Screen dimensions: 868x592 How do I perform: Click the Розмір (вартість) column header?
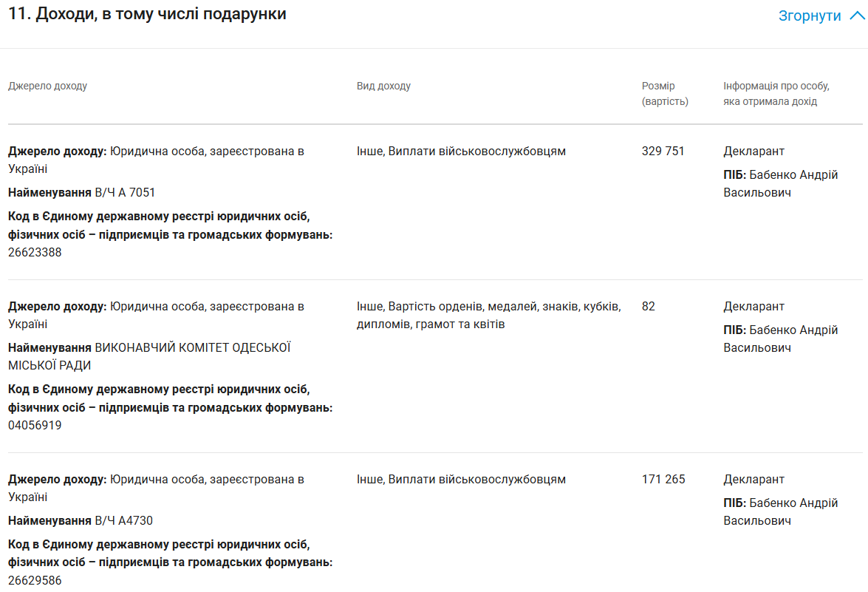click(x=664, y=93)
